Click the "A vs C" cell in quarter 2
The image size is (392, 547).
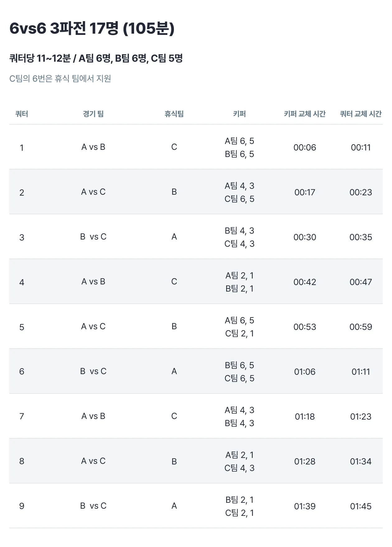pyautogui.click(x=93, y=192)
